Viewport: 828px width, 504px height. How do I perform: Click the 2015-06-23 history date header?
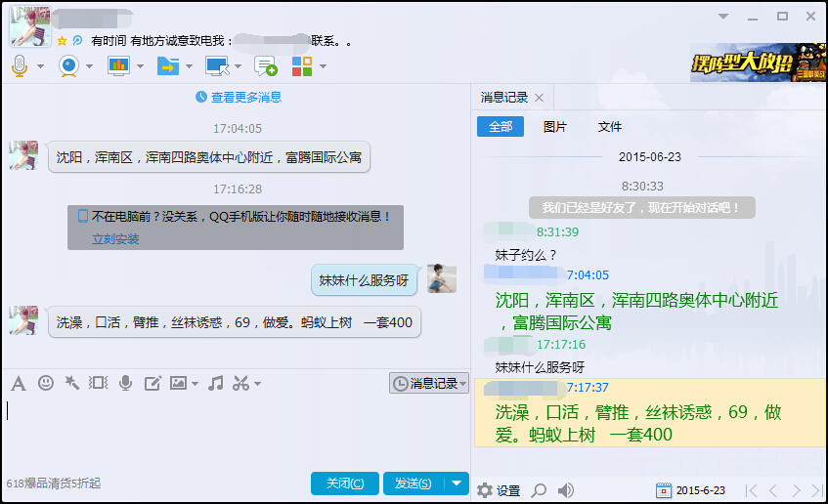click(x=650, y=156)
